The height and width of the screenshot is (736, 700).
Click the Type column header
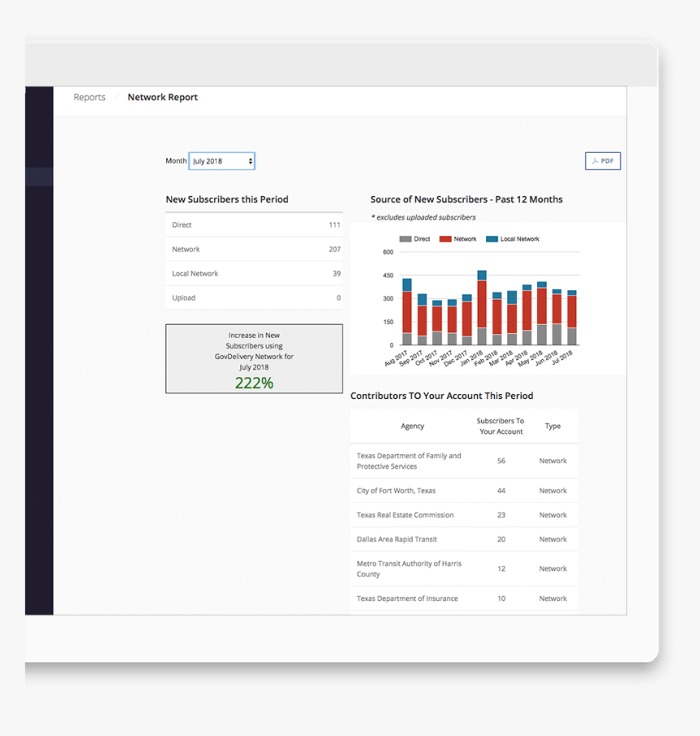pos(553,426)
